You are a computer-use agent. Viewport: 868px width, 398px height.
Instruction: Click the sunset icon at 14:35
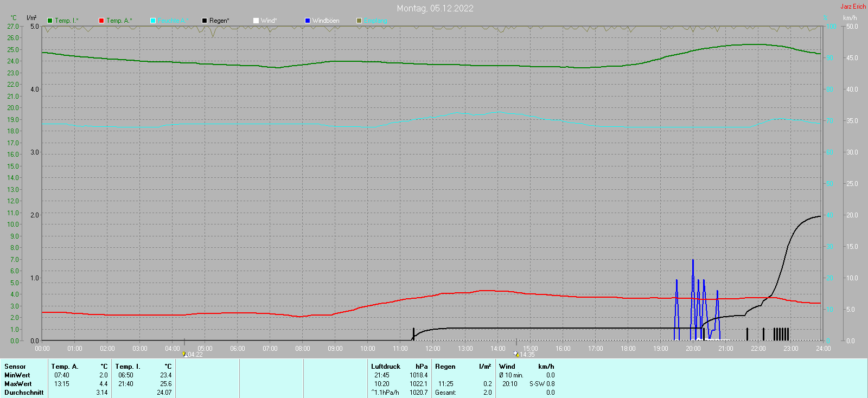(516, 354)
